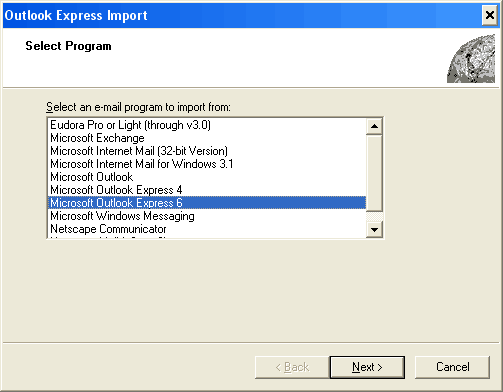
Task: Select Microsoft Internet Mail (32-bit Version)
Action: click(x=139, y=151)
